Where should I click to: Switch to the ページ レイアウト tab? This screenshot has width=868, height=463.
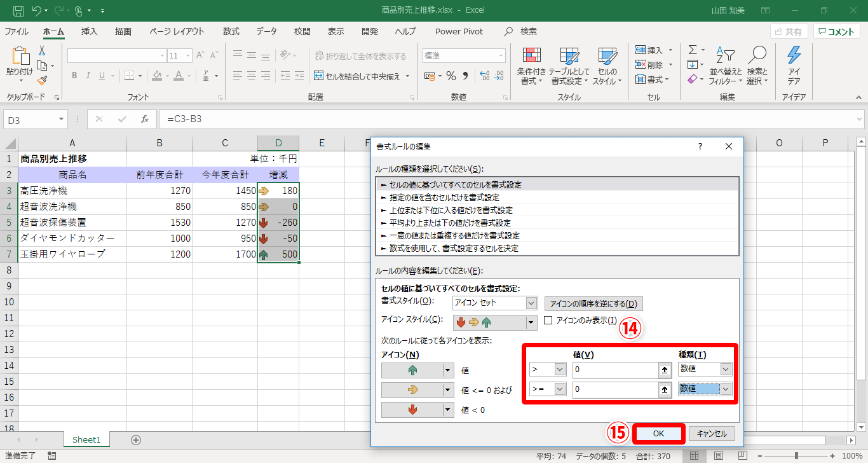click(177, 31)
